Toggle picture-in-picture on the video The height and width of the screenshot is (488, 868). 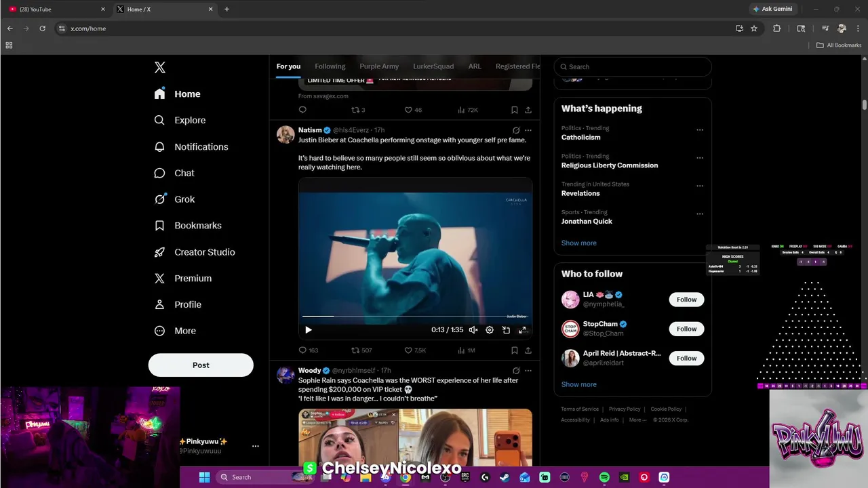pyautogui.click(x=506, y=330)
